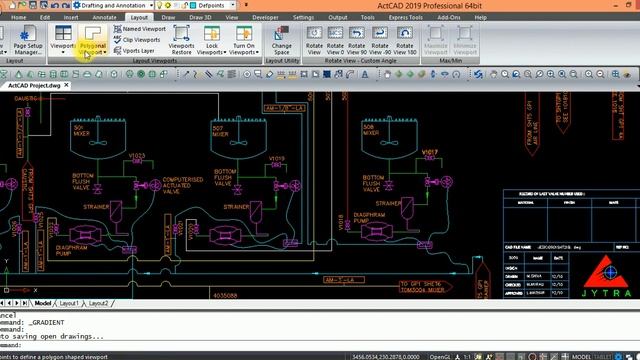Click the text A tool icon
The image size is (640, 360).
click(365, 74)
